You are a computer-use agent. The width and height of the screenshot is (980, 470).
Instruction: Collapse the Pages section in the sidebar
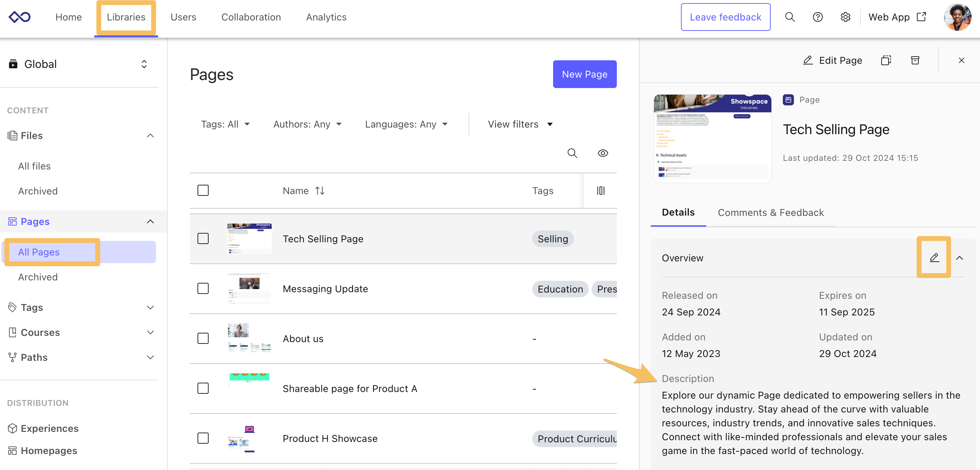pos(150,221)
